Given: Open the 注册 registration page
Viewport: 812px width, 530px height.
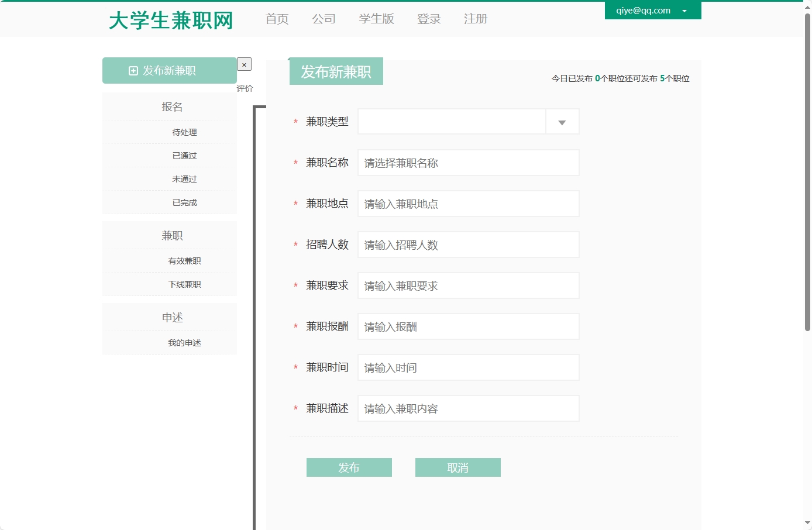Looking at the screenshot, I should point(475,19).
